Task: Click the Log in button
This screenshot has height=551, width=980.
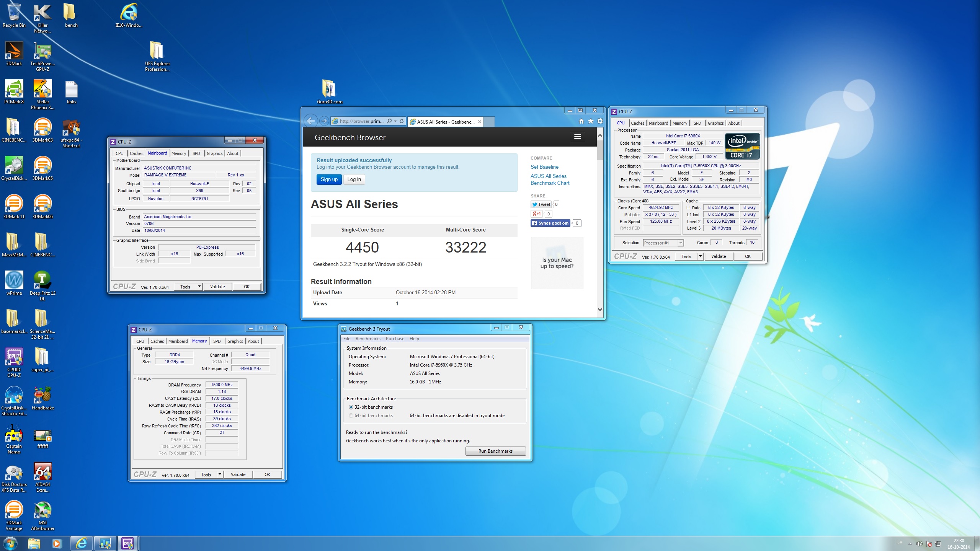Action: (354, 179)
